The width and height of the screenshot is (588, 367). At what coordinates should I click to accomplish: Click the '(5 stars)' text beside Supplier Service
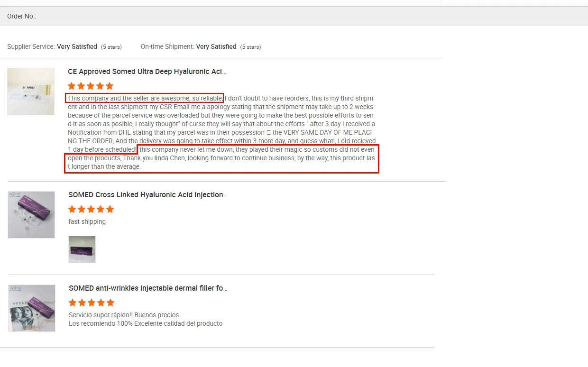(x=111, y=47)
